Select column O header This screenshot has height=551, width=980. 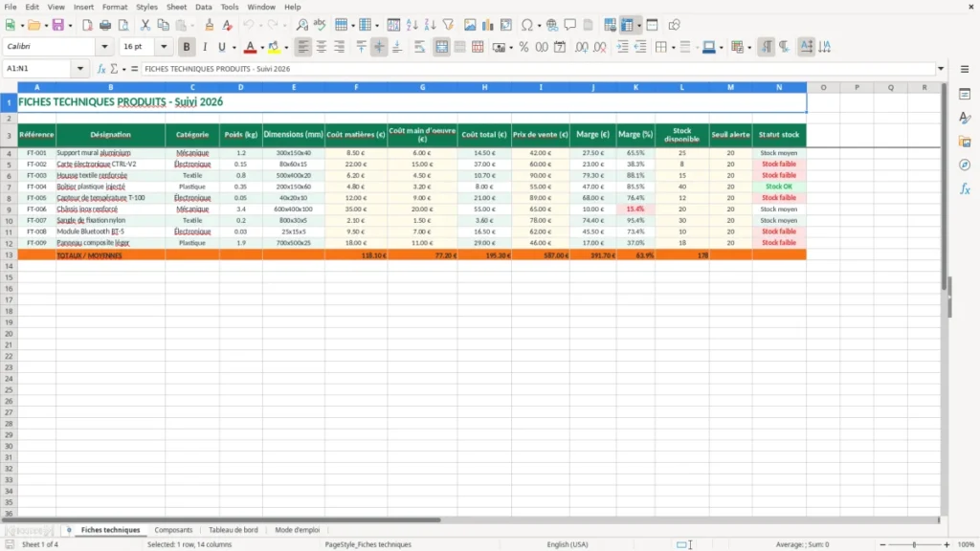coord(823,87)
